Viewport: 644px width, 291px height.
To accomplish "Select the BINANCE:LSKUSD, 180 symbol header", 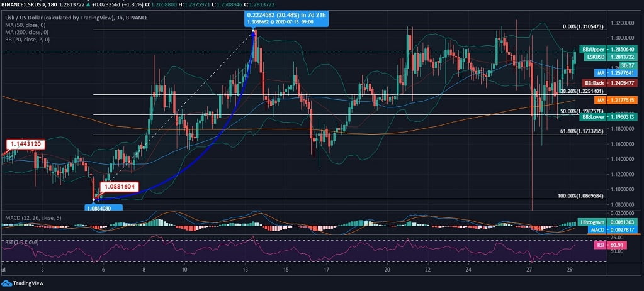I will click(x=30, y=3).
